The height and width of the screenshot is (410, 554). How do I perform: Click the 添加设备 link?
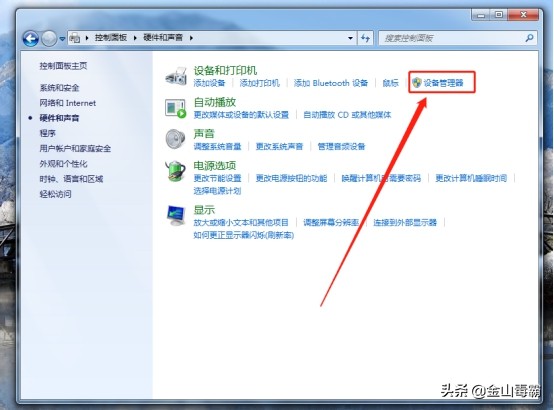209,83
